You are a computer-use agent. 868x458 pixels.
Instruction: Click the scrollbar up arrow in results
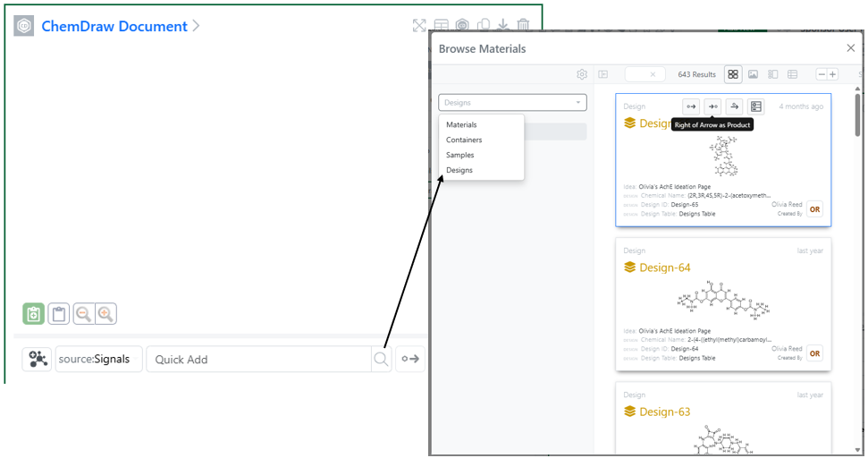pyautogui.click(x=857, y=89)
